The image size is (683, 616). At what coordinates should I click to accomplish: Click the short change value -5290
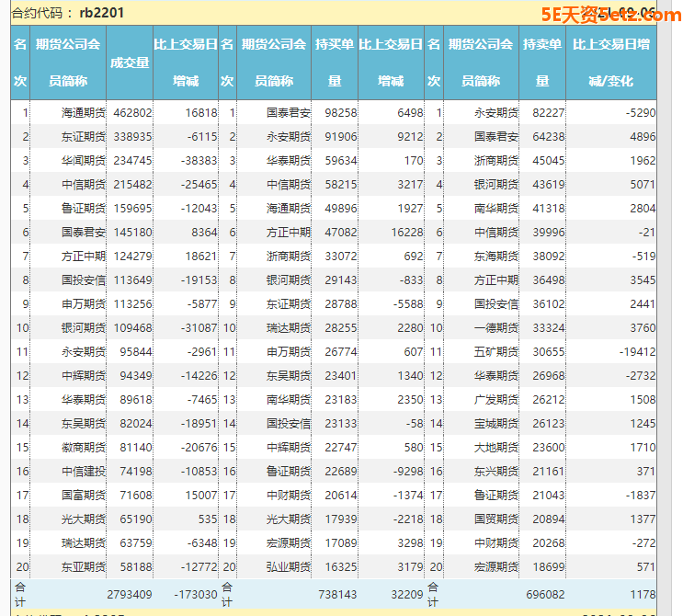point(641,113)
